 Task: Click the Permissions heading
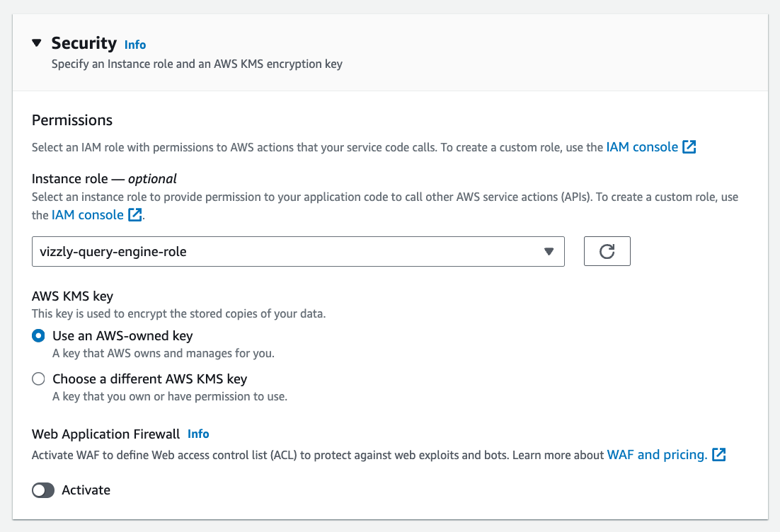click(72, 120)
